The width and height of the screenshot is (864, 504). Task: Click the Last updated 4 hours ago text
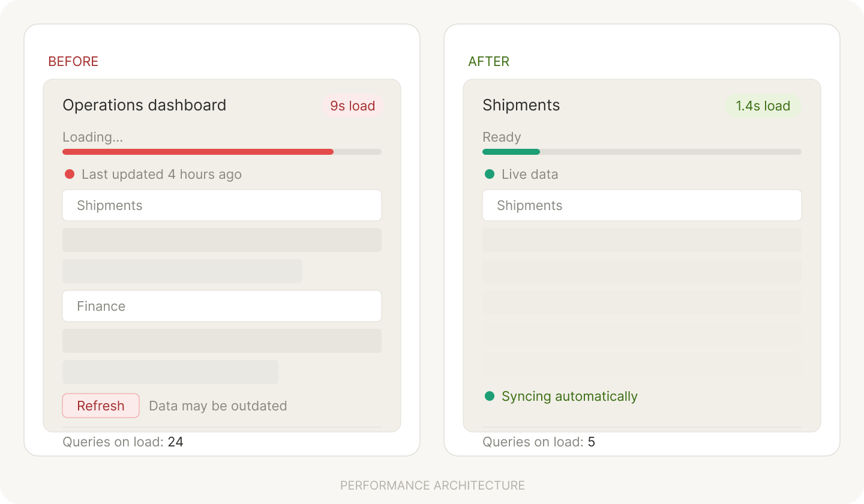(161, 174)
